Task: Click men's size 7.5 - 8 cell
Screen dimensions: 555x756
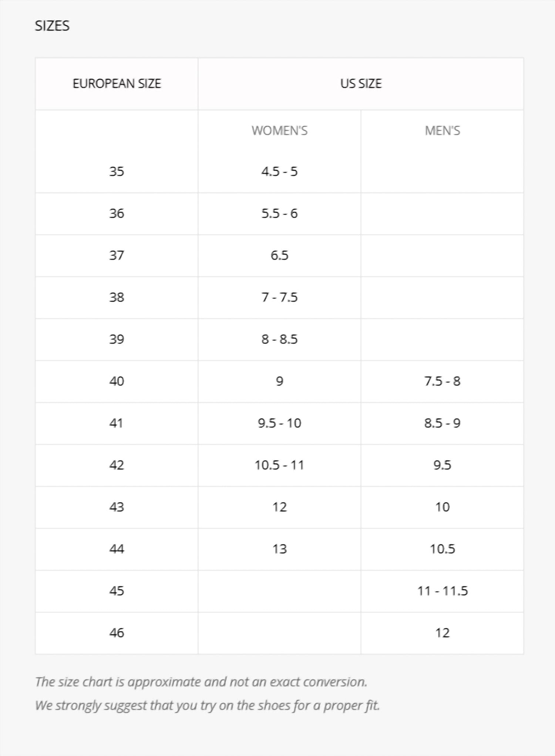Action: point(442,382)
